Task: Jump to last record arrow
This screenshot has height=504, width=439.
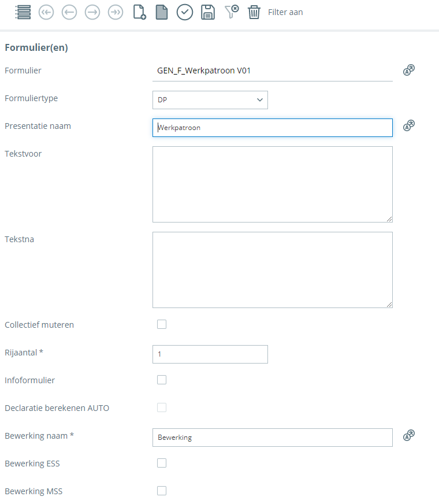Action: click(x=116, y=12)
